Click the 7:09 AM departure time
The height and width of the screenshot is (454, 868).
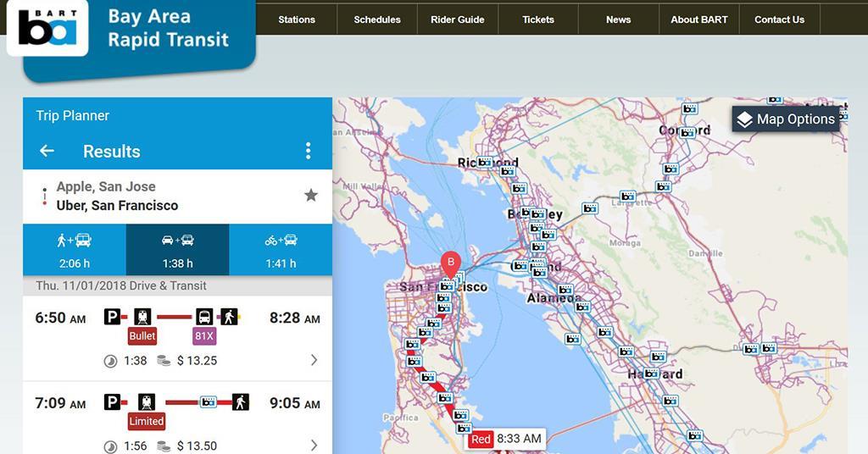[60, 403]
